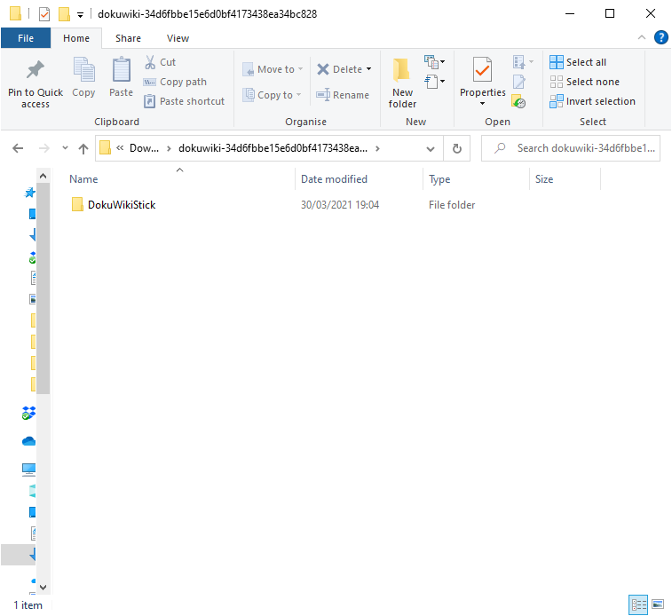The image size is (672, 616).
Task: Click Properties icon in title bar toolbar
Action: pos(44,14)
